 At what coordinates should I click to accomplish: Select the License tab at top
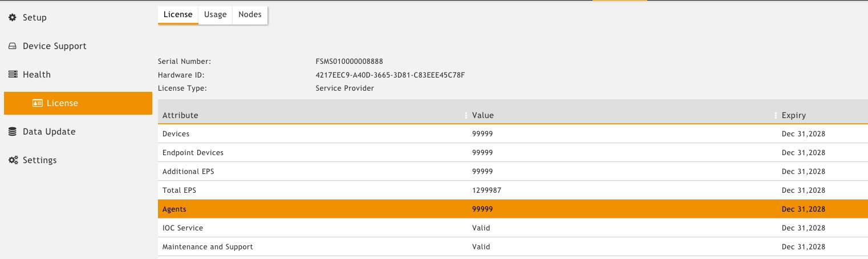point(178,15)
